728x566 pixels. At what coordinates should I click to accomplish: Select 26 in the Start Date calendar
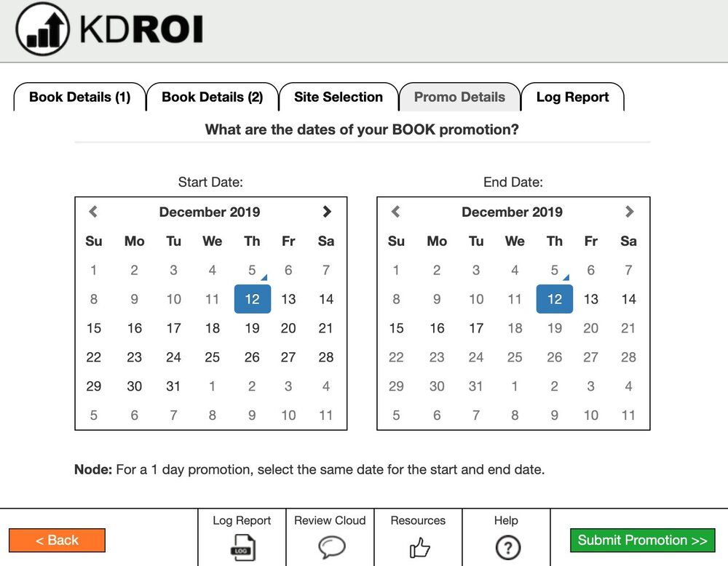252,357
